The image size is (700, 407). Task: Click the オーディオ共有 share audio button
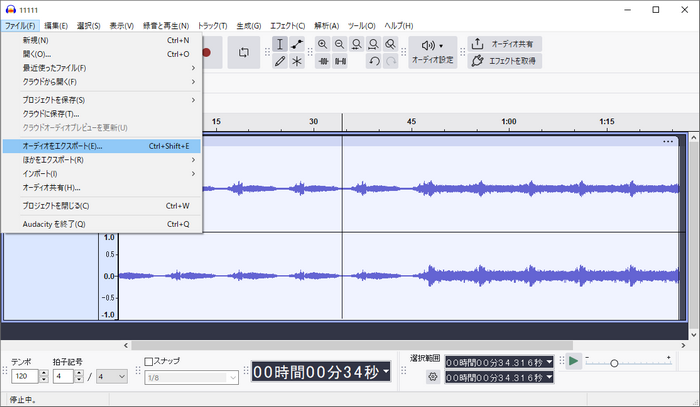point(505,44)
